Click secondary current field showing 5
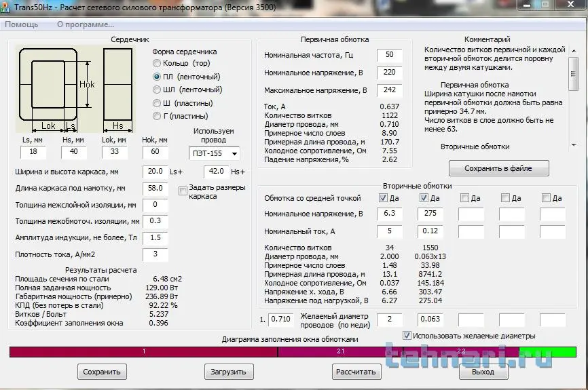The height and width of the screenshot is (390, 588). 389,231
